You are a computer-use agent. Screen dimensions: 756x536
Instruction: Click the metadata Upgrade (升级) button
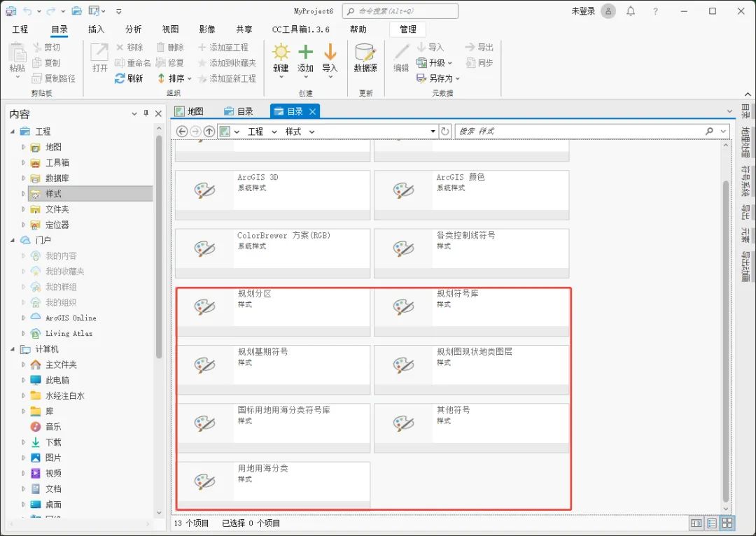[435, 63]
